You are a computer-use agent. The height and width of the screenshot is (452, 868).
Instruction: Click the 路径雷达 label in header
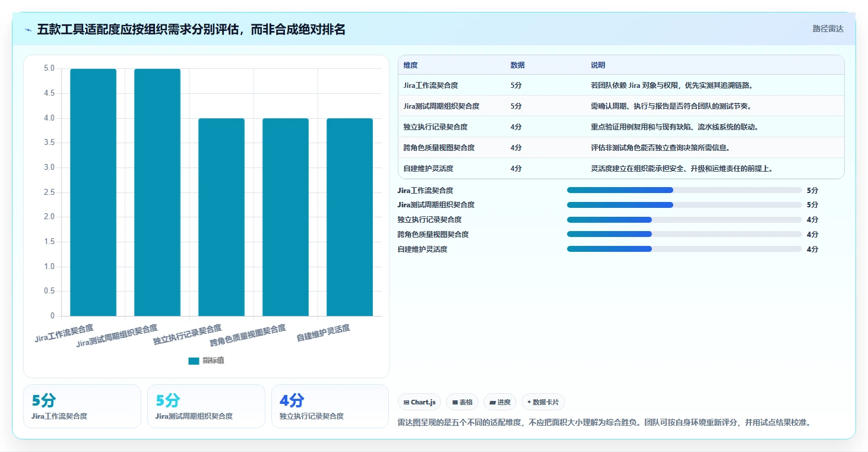point(828,29)
